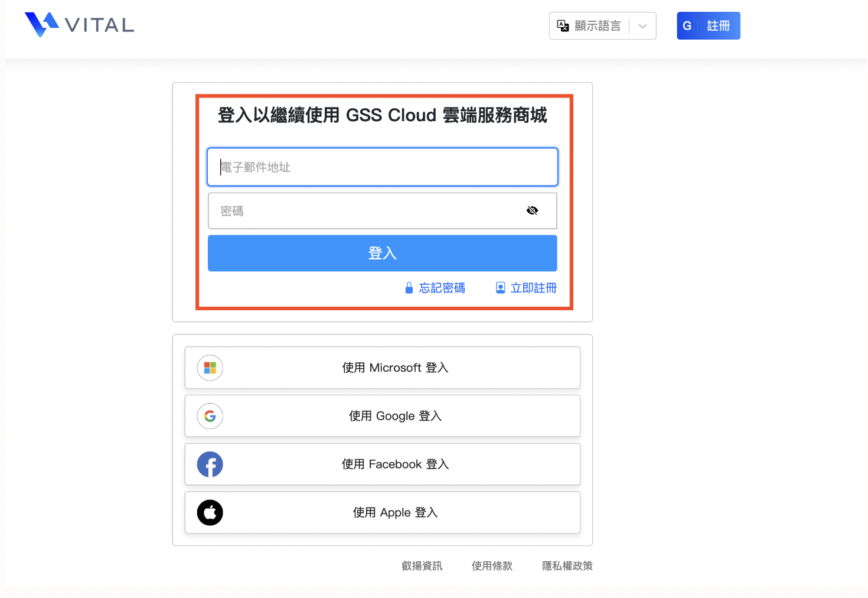Focus the 電子郵件地址 email field
Image resolution: width=868 pixels, height=598 pixels.
coord(383,167)
